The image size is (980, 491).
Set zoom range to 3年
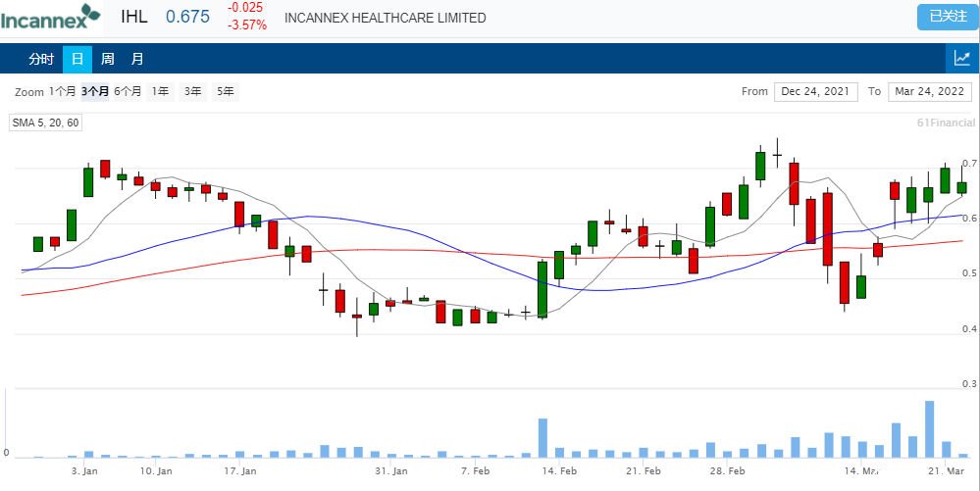pos(192,91)
